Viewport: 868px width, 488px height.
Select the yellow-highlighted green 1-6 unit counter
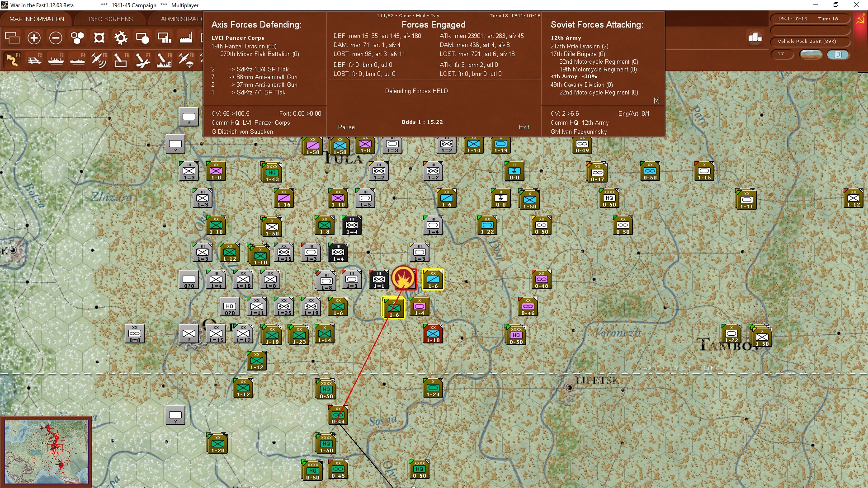[394, 308]
